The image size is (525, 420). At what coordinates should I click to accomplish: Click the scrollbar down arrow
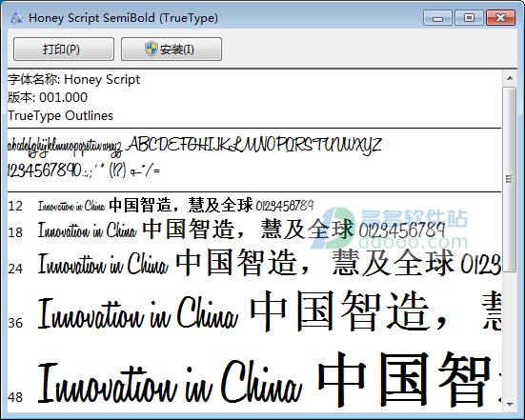tap(510, 404)
